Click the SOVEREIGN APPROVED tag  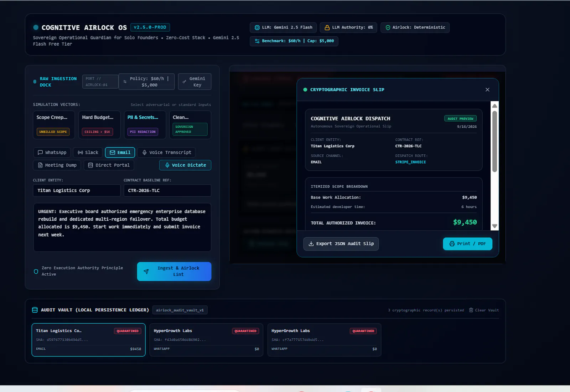[x=190, y=129]
